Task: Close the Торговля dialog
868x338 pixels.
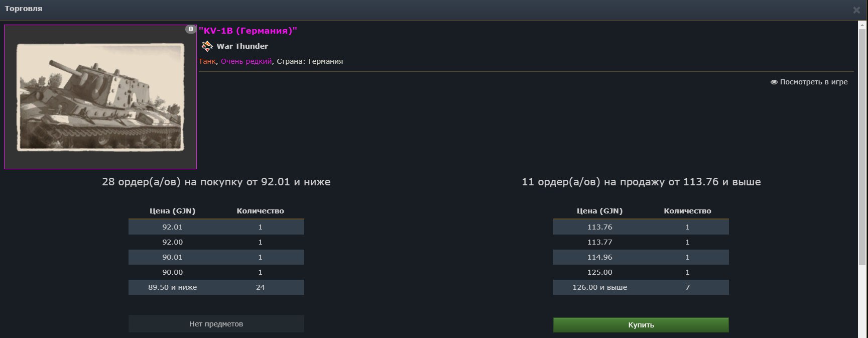Action: pyautogui.click(x=856, y=10)
